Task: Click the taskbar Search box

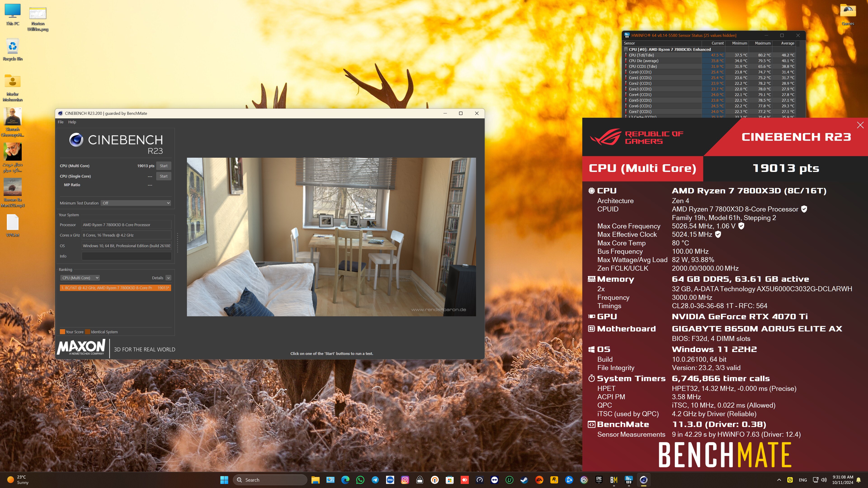Action: (x=270, y=480)
